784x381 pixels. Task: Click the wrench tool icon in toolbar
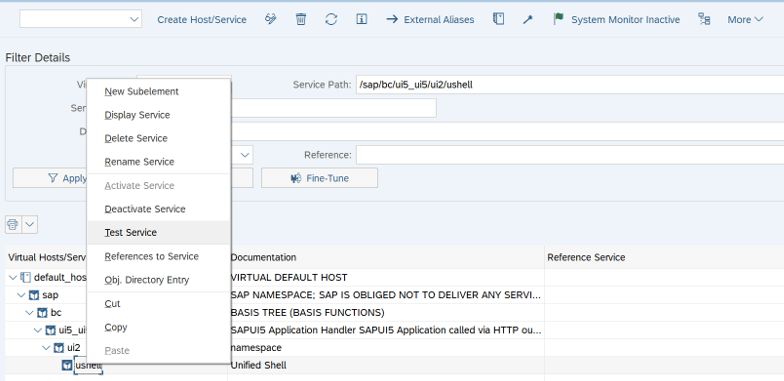pos(528,20)
